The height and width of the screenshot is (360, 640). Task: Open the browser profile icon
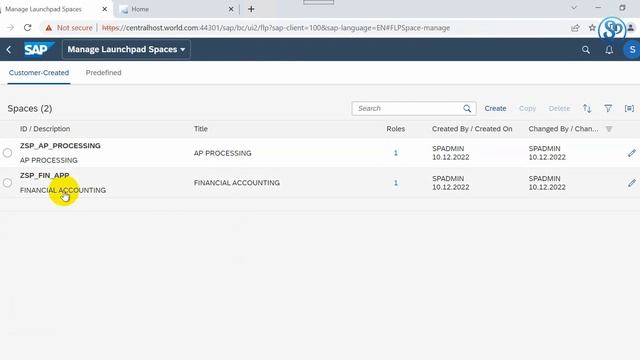coord(631,28)
